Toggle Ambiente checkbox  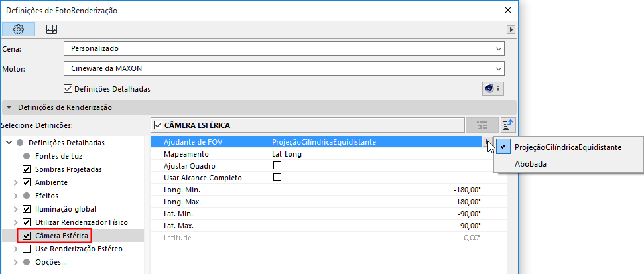coord(27,182)
